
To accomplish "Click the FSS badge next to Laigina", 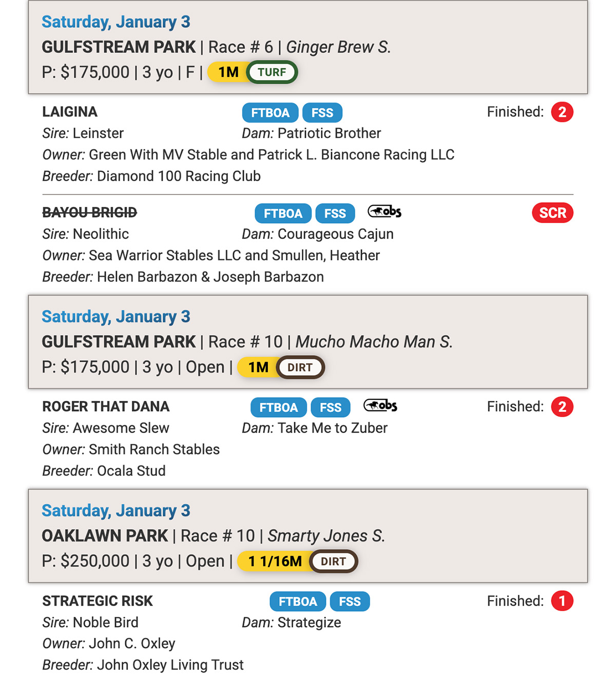I will [x=322, y=113].
